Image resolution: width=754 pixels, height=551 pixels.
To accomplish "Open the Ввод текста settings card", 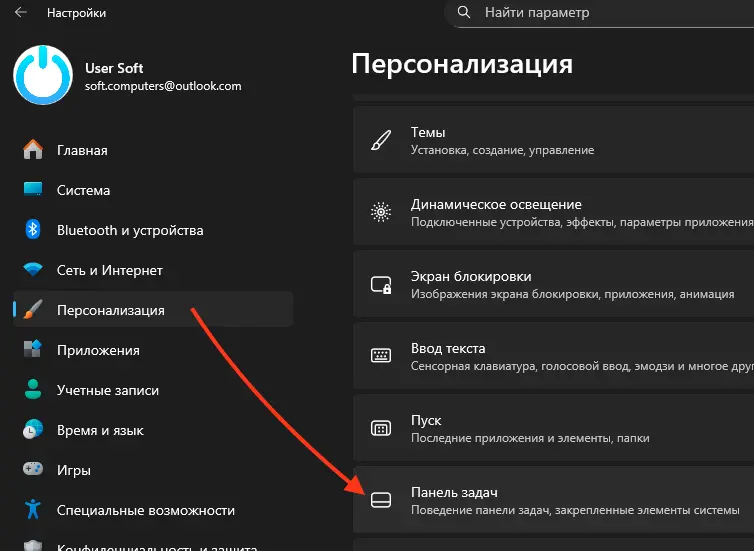I will [555, 356].
